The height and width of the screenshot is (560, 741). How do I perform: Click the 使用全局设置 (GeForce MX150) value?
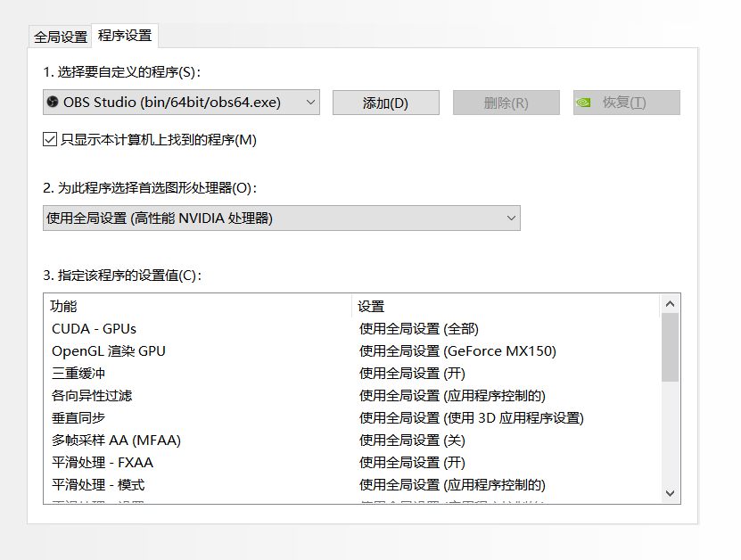(457, 351)
